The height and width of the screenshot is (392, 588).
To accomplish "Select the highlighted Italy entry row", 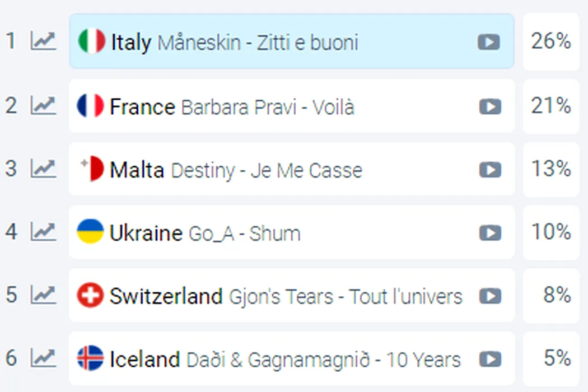I will click(291, 41).
